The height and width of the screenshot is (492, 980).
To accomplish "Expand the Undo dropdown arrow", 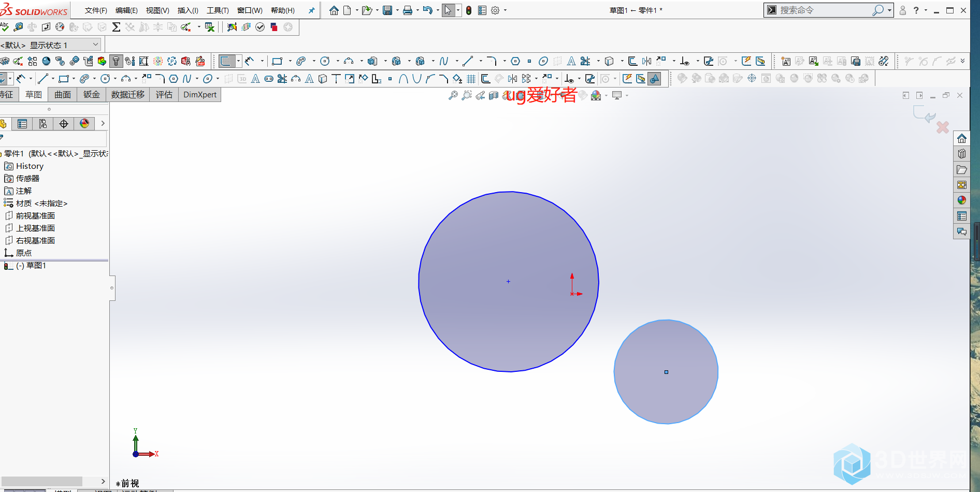I will point(438,10).
